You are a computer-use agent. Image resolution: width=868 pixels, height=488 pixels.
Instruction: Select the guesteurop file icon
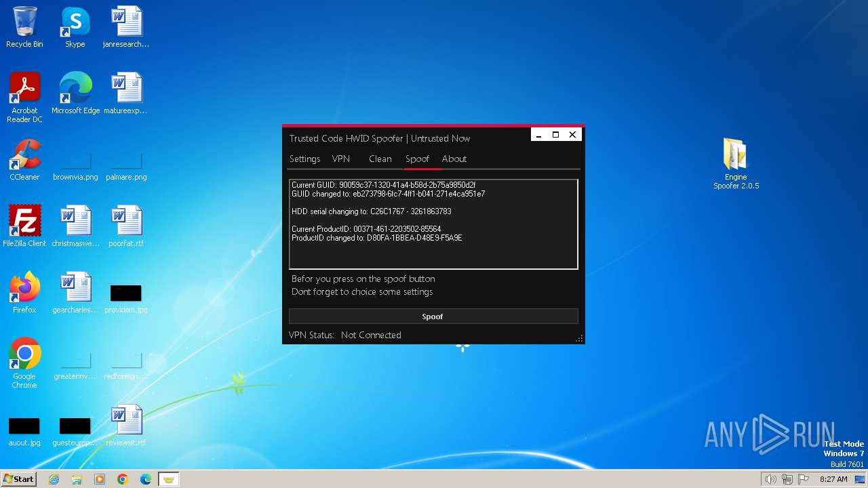(75, 431)
